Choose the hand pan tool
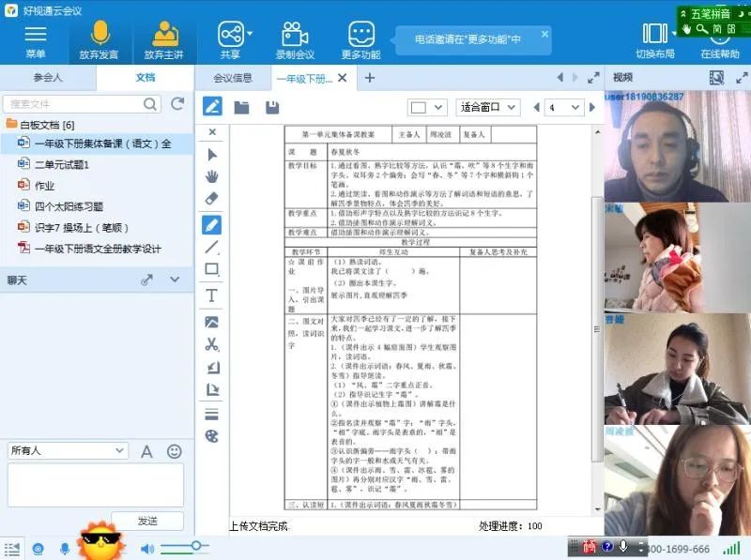Image resolution: width=751 pixels, height=560 pixels. [x=212, y=176]
